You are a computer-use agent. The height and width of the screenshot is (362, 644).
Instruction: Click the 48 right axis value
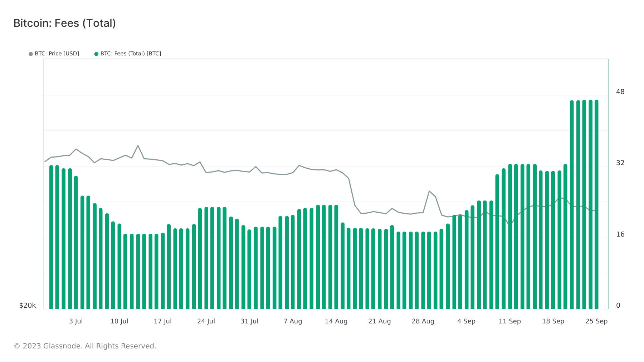620,92
